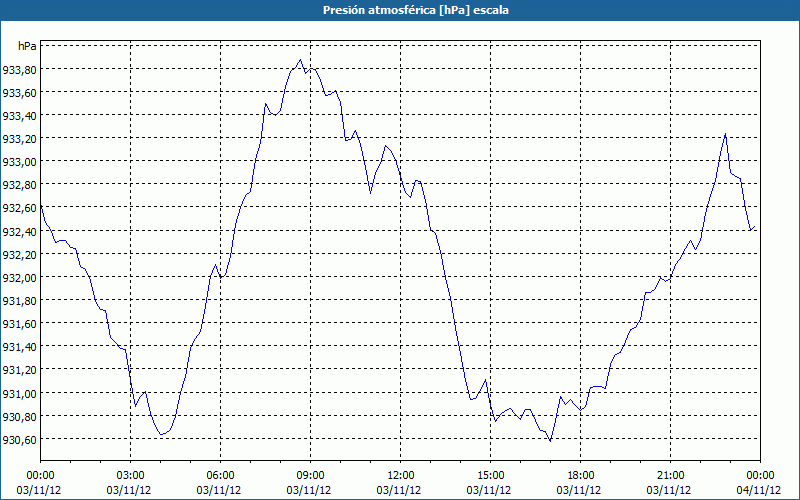
Task: Click the 03:00 time label
Action: point(131,476)
